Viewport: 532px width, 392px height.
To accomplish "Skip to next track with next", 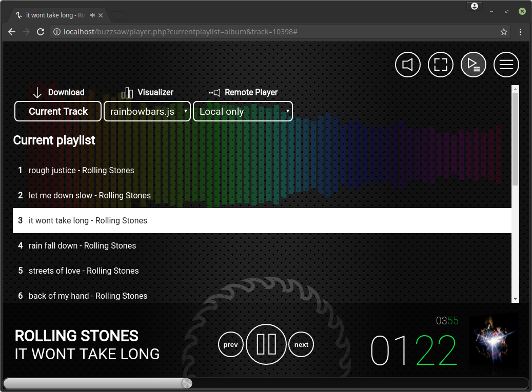I will pyautogui.click(x=301, y=344).
